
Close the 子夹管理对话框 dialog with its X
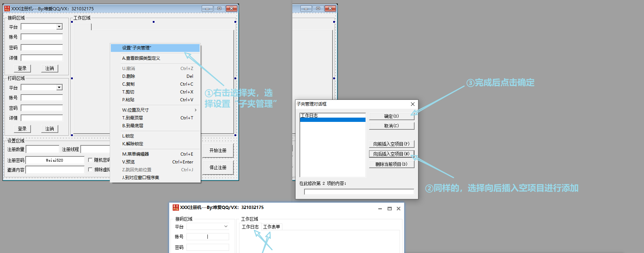tap(412, 104)
